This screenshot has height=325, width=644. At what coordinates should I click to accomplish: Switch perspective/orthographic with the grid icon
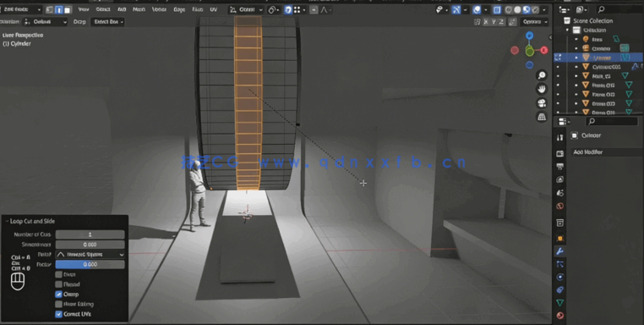[x=542, y=117]
